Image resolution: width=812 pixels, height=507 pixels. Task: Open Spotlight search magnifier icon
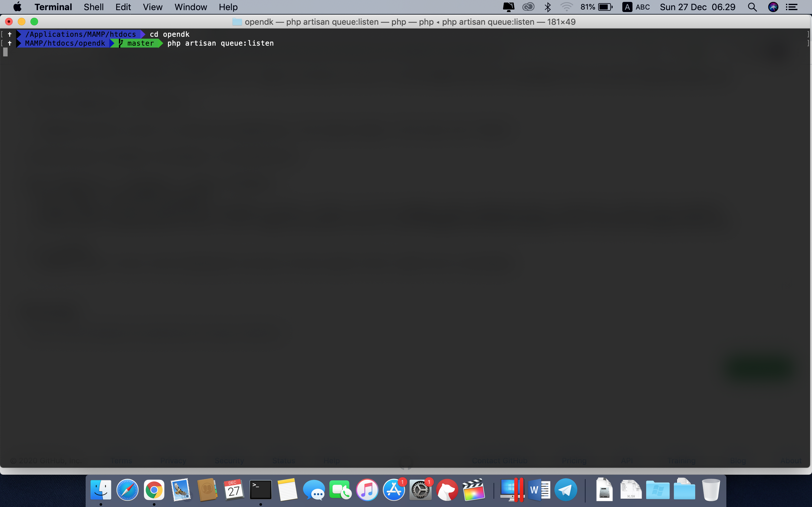752,7
